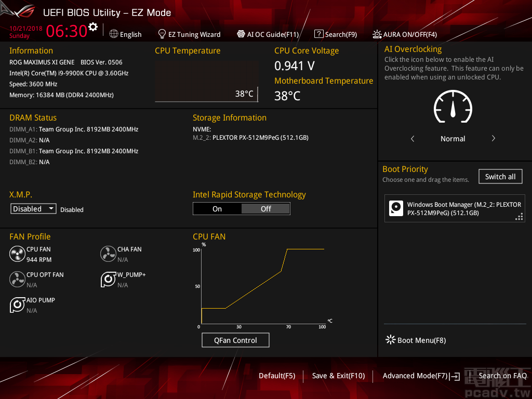This screenshot has height=399, width=532.
Task: Click the Advanced Mode exit arrow icon
Action: [x=455, y=376]
